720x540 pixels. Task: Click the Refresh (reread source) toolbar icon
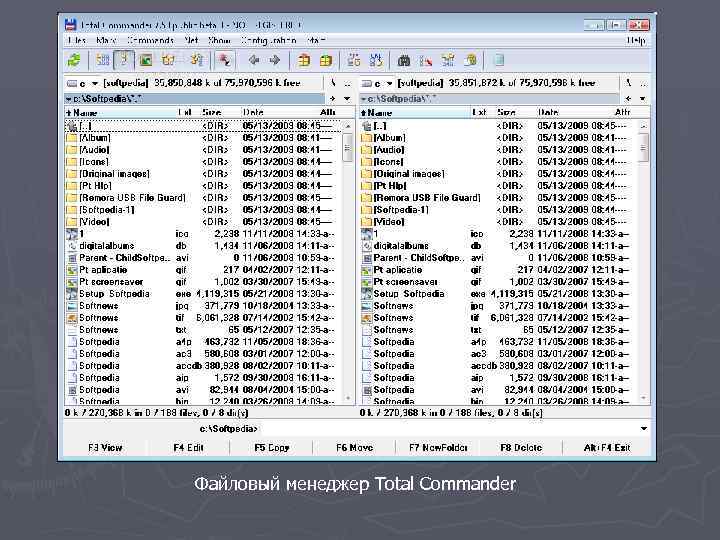click(x=73, y=60)
